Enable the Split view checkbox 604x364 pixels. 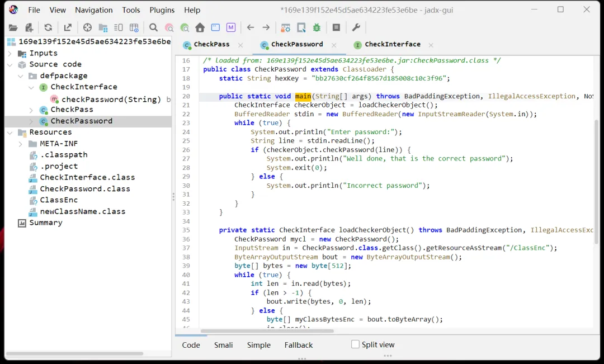355,344
